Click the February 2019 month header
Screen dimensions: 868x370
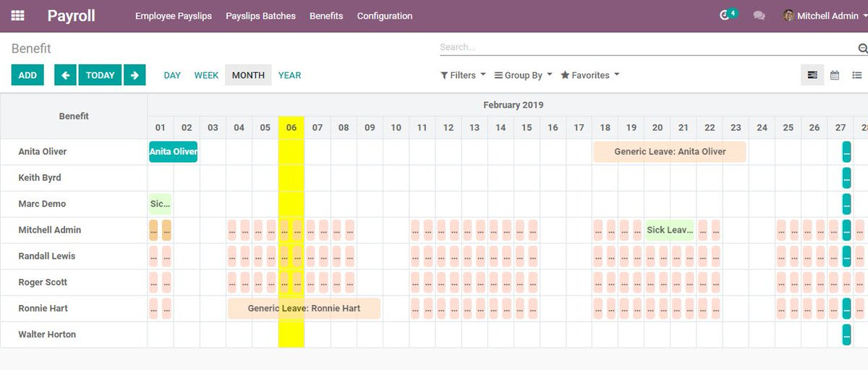pos(513,105)
